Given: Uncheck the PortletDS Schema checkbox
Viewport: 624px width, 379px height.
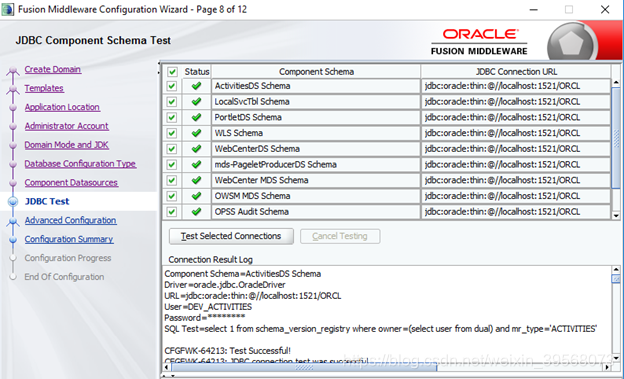Looking at the screenshot, I should (172, 117).
